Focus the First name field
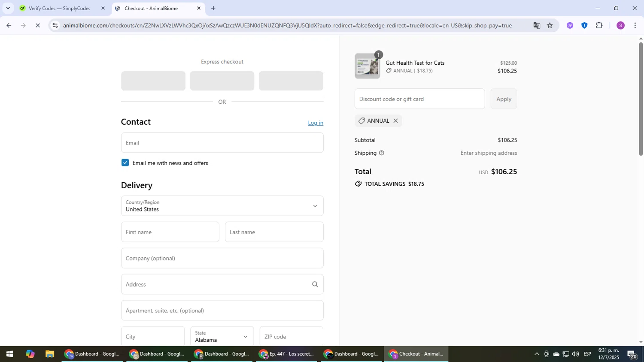The image size is (644, 362). [170, 232]
